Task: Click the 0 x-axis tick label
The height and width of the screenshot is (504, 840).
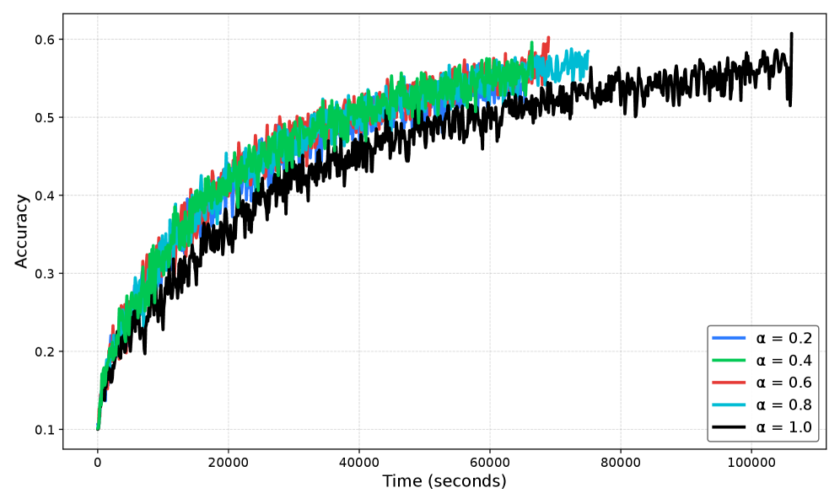Action: click(98, 462)
